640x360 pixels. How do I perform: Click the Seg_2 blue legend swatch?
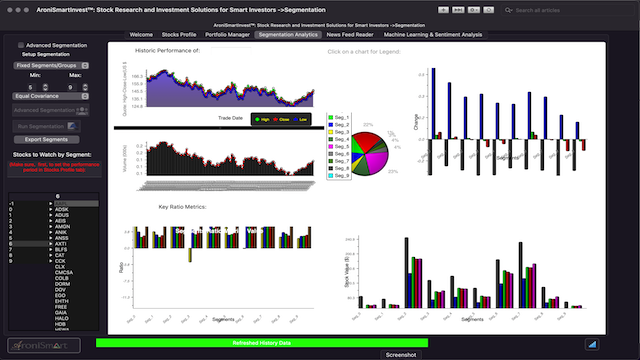[331, 125]
